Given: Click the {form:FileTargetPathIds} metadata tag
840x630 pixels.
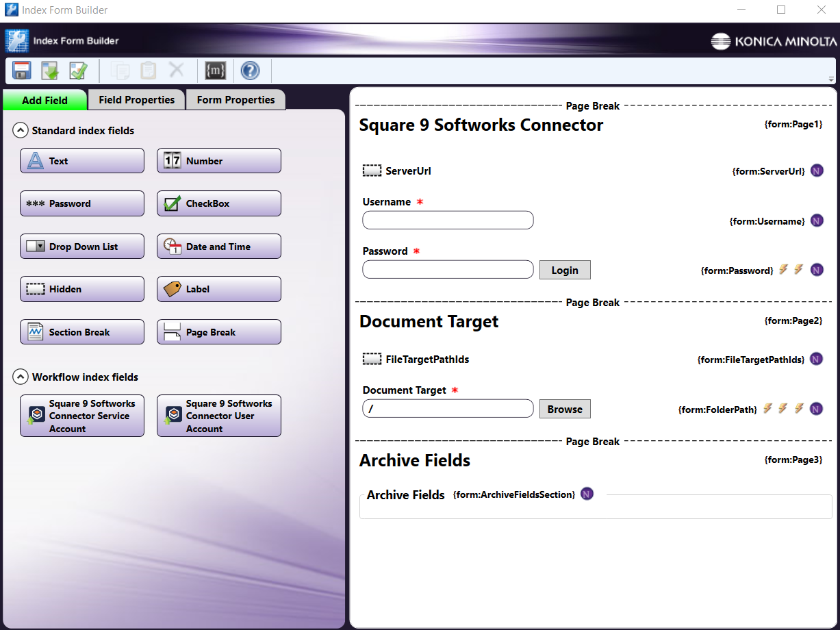Looking at the screenshot, I should click(x=751, y=360).
